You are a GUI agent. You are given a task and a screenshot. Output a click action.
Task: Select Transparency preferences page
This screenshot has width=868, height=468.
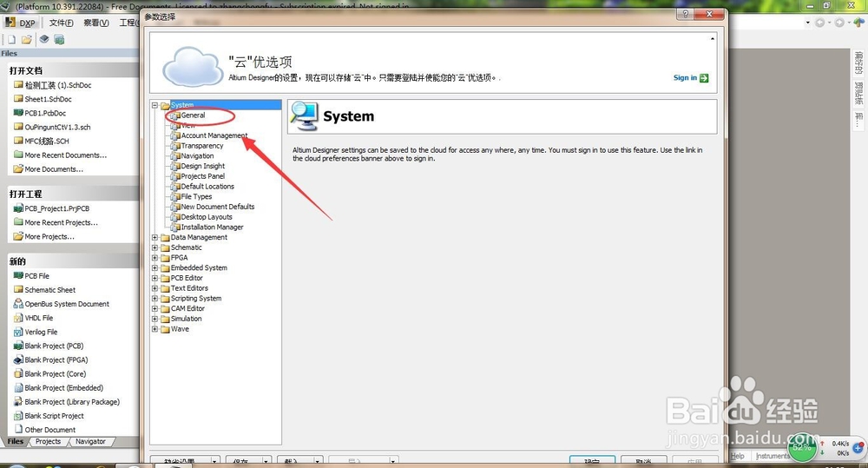202,146
